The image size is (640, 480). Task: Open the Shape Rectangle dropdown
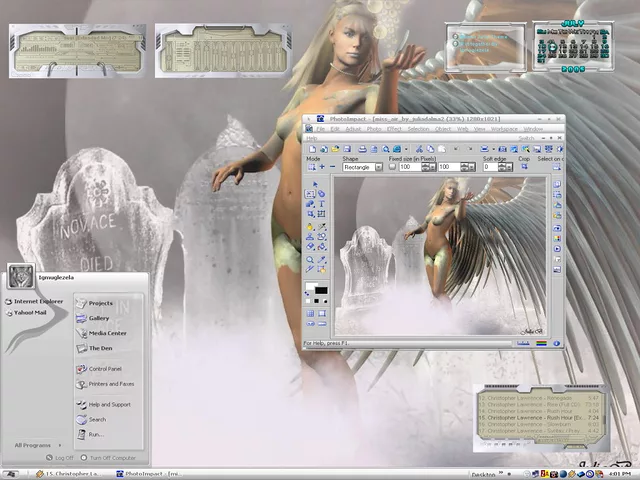(378, 167)
